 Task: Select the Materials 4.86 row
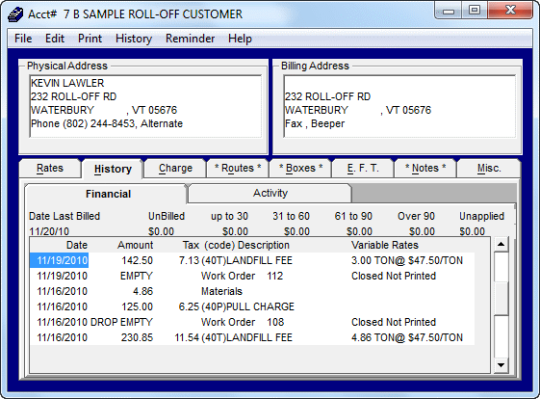(252, 291)
